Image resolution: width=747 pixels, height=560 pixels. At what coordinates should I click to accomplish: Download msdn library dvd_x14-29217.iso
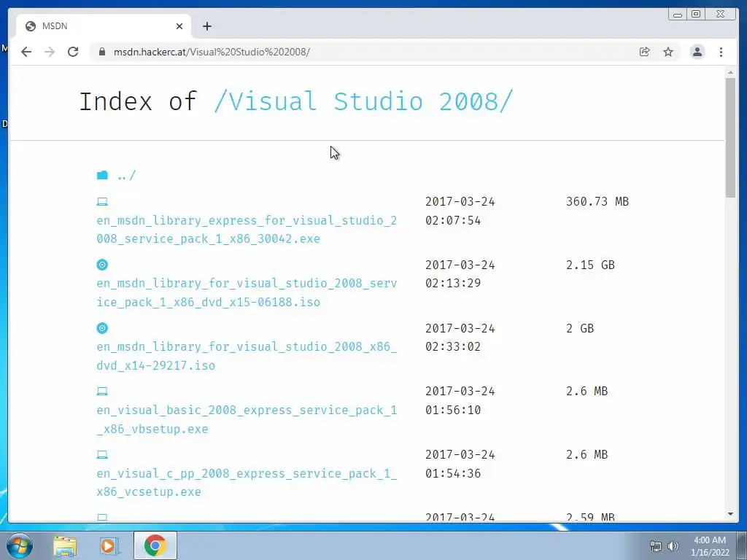(x=247, y=356)
